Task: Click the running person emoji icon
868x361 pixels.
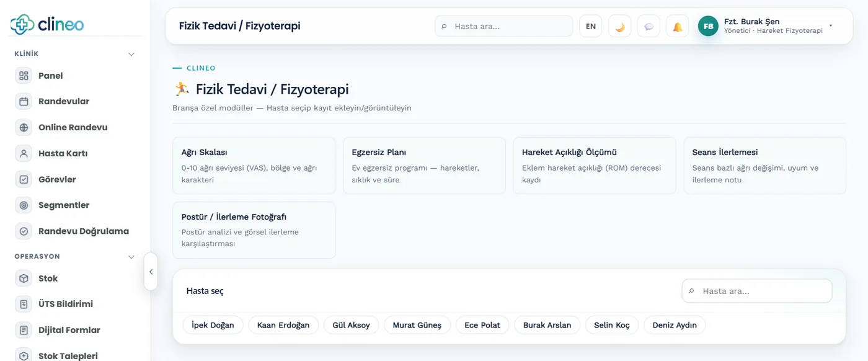Action: (181, 89)
